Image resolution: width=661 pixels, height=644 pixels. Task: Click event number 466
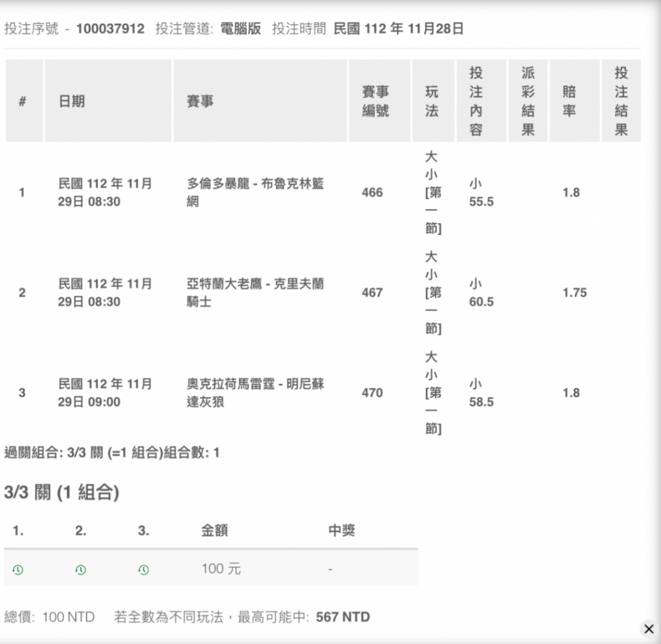click(x=372, y=193)
